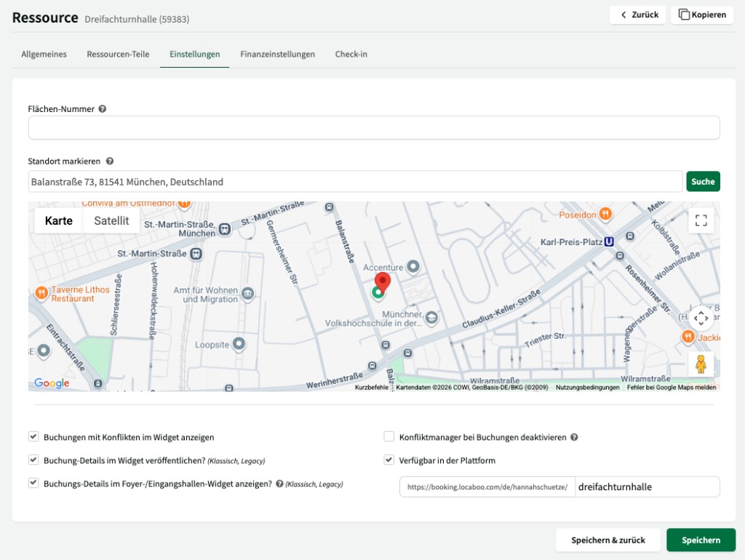Toggle fullscreen view of the map
This screenshot has height=560, width=745.
[x=701, y=220]
